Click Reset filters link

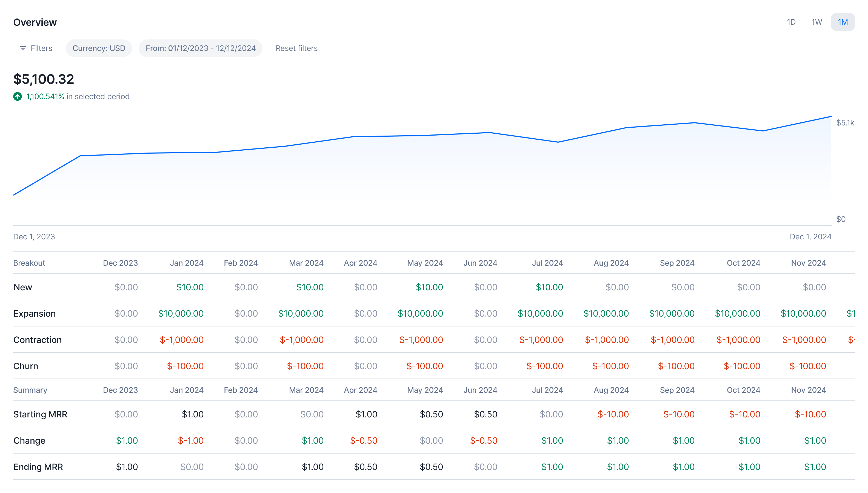pos(296,48)
